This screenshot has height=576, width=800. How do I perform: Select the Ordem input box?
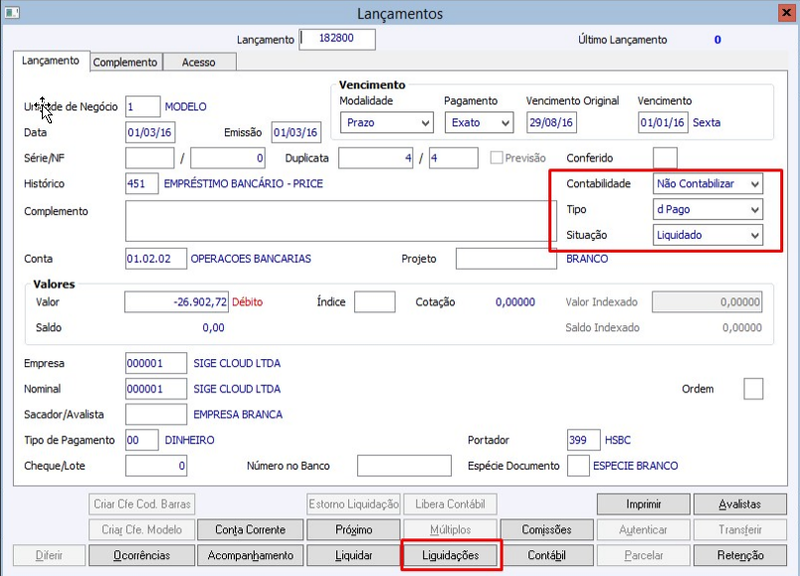pos(753,389)
